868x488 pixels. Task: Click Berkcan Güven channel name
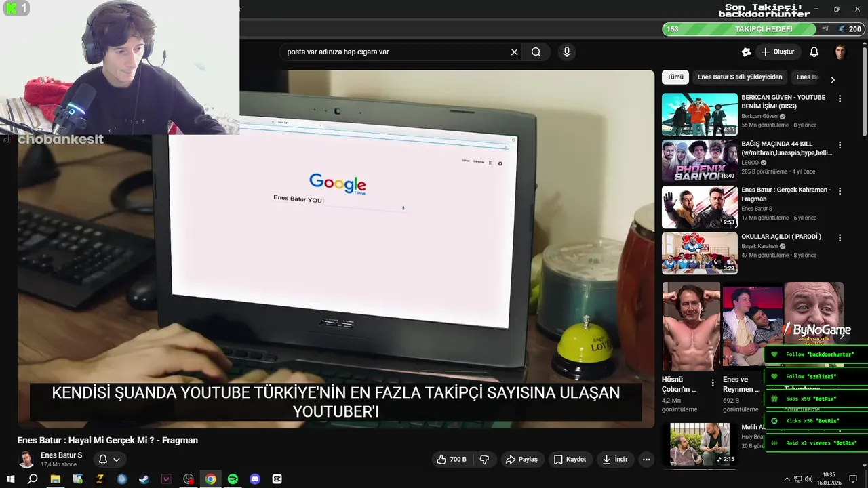pos(759,117)
